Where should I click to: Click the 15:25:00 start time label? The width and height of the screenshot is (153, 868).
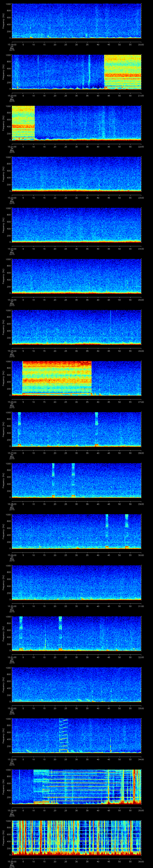12,351
